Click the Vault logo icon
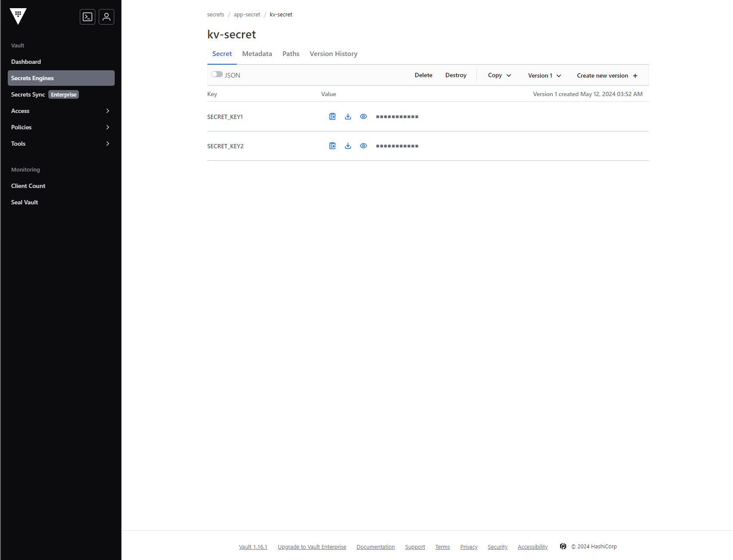Image resolution: width=733 pixels, height=560 pixels. pos(18,16)
